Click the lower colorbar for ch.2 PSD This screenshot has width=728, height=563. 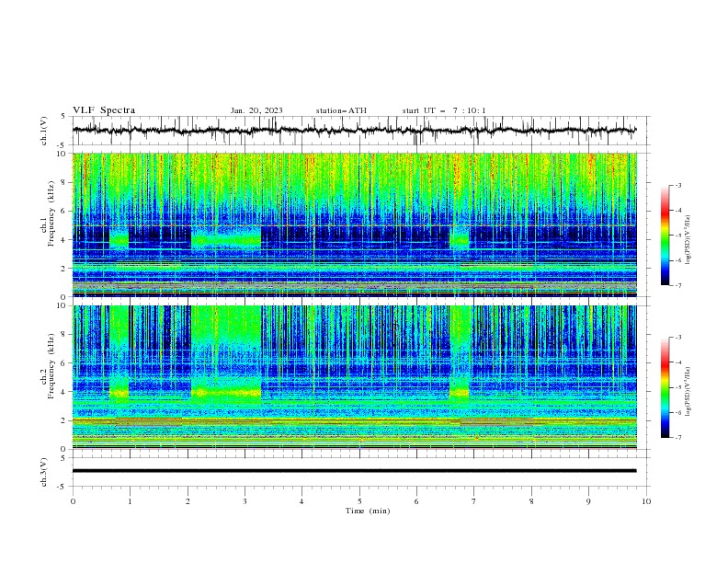click(665, 387)
